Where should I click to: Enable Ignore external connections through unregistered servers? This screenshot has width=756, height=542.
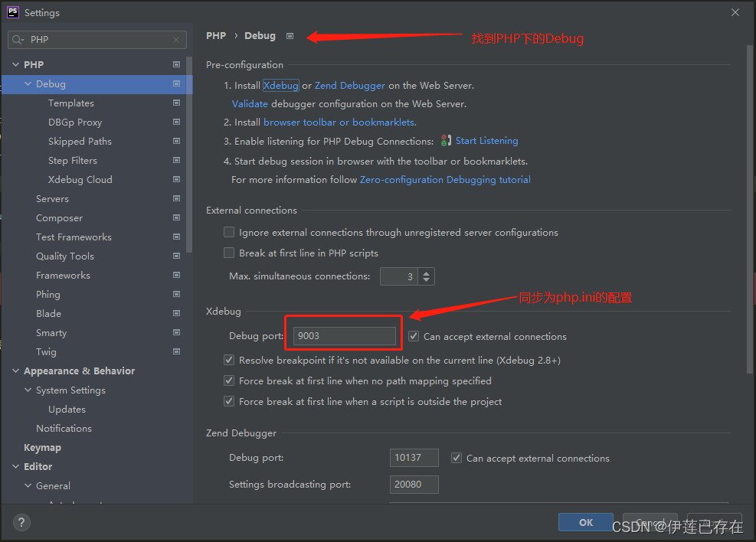coord(229,232)
